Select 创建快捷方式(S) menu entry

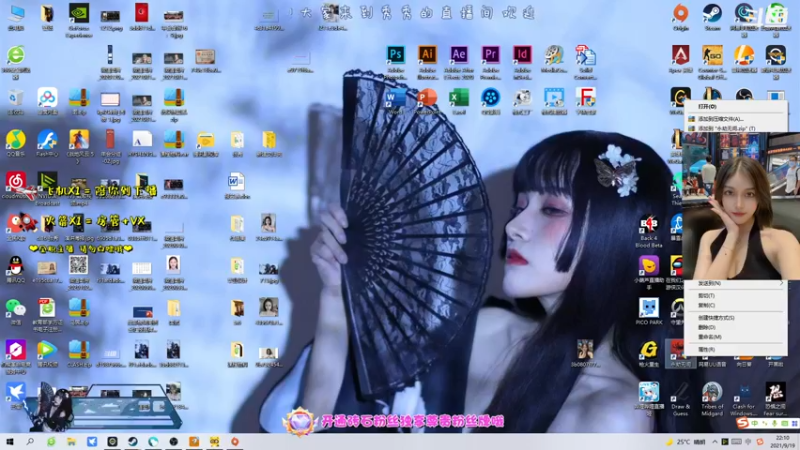point(716,318)
